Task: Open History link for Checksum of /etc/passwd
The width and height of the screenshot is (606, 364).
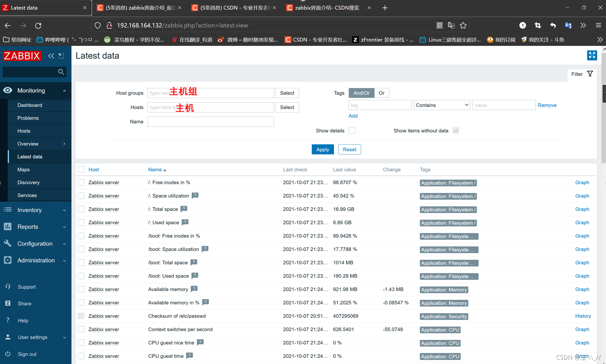Action: point(583,316)
